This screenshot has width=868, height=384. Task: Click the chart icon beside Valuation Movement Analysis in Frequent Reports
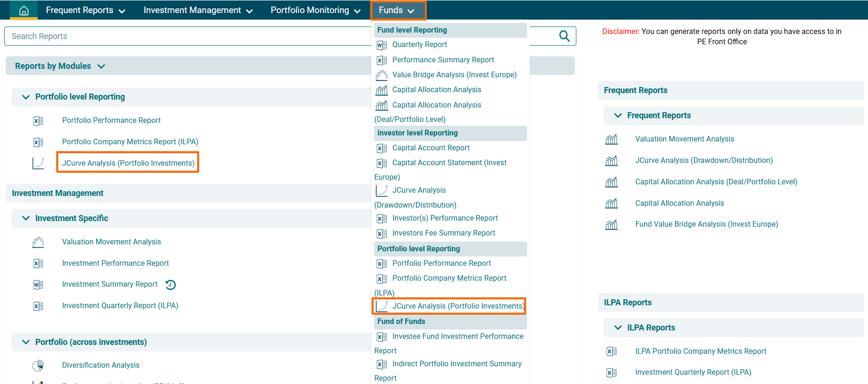tap(611, 139)
